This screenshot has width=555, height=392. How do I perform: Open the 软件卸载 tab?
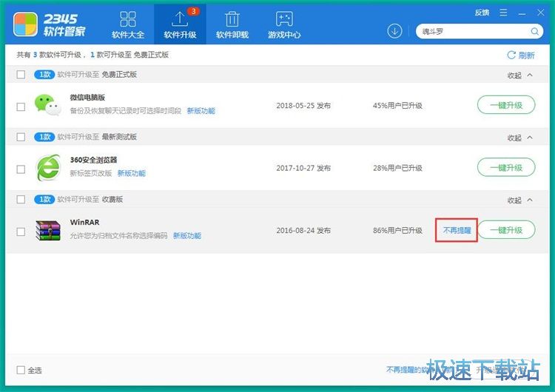(x=232, y=24)
